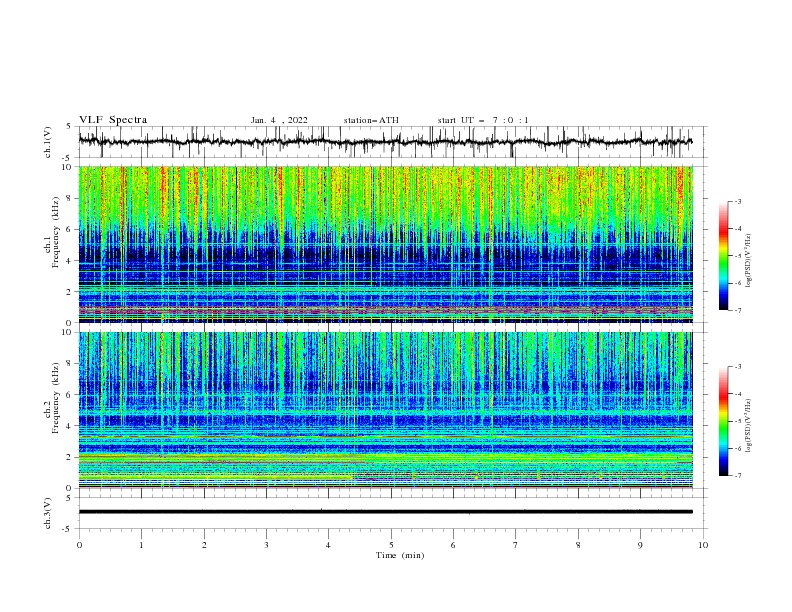Click the time axis tick label "6"

(x=453, y=545)
